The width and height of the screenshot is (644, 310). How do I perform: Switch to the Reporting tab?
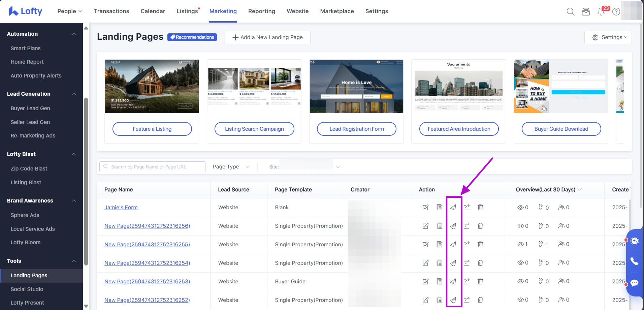pyautogui.click(x=261, y=11)
